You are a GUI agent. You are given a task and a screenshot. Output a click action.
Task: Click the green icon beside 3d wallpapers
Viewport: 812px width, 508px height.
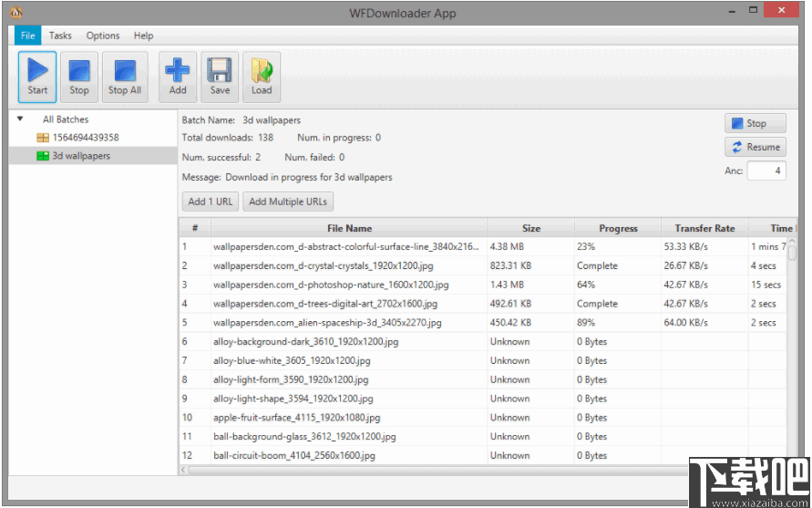(x=43, y=156)
